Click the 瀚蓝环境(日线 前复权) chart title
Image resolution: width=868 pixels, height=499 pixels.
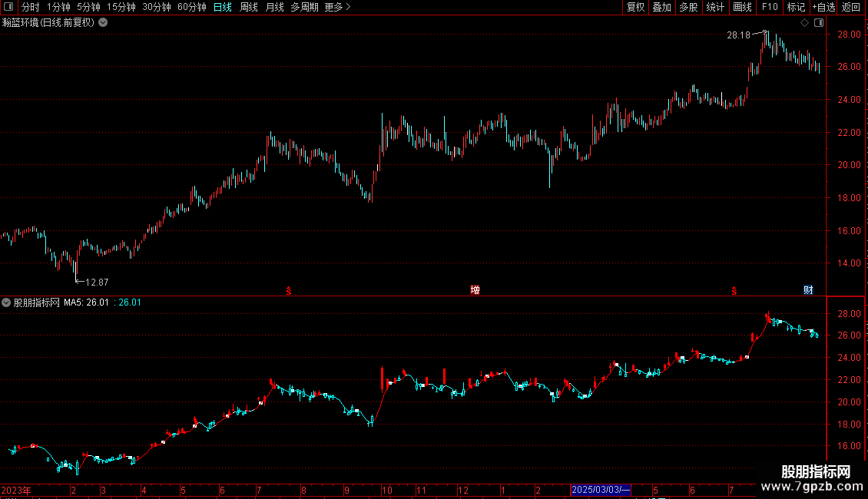pos(48,23)
